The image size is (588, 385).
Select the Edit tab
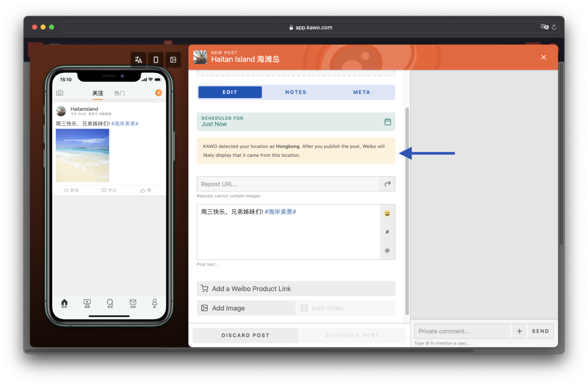coord(230,92)
